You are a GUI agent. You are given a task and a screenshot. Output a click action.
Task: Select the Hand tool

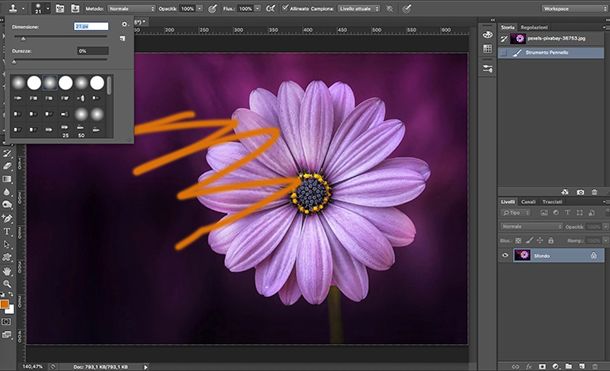pyautogui.click(x=7, y=271)
